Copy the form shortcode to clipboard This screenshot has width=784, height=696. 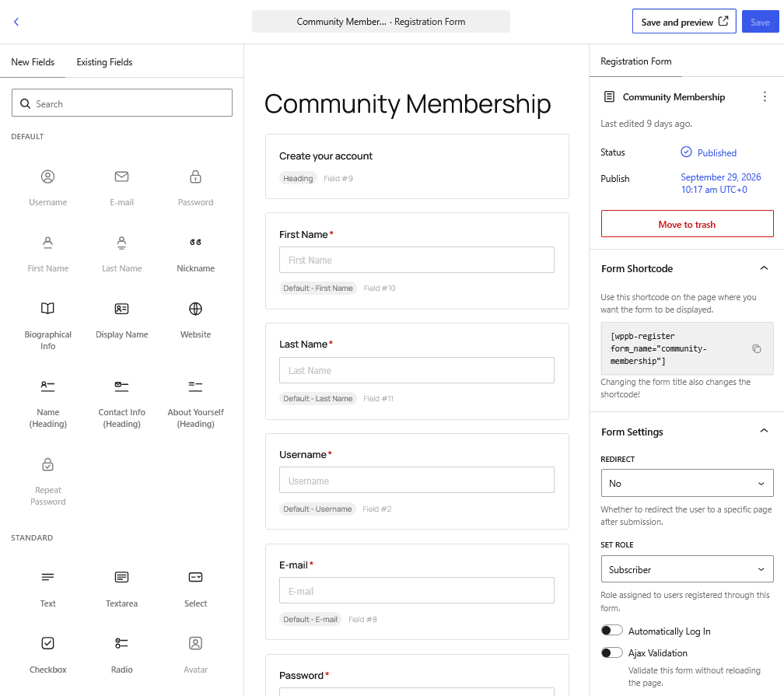[757, 348]
